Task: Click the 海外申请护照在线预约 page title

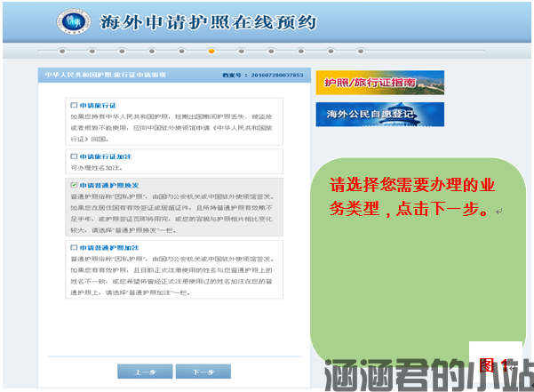Action: 208,22
